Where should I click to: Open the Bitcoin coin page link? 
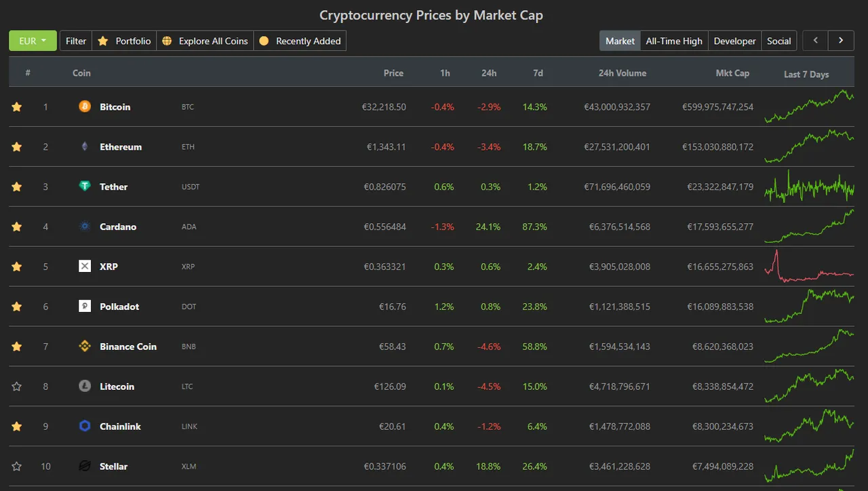115,106
